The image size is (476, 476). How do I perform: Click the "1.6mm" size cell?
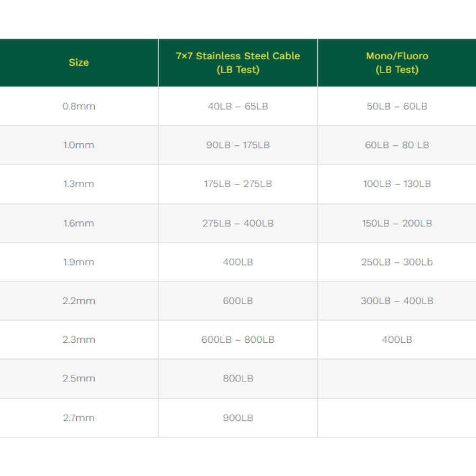tap(79, 223)
